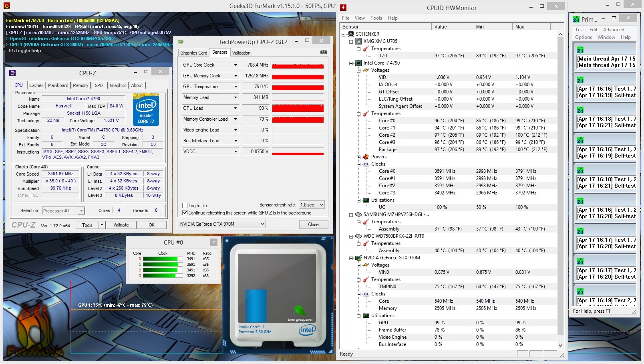
Task: Open the VDDC sensor dropdown
Action: click(235, 152)
